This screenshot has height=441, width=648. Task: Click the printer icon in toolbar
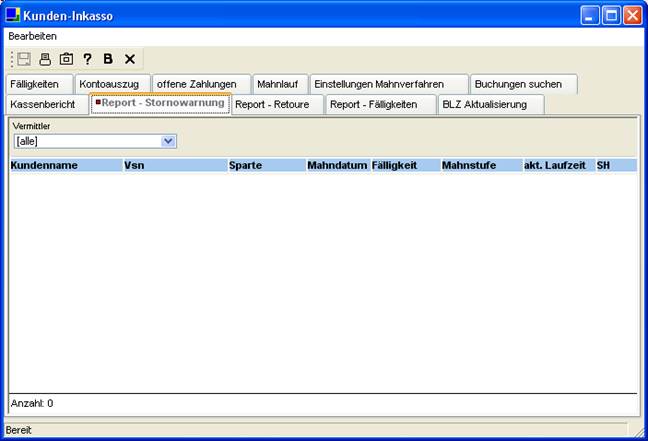coord(45,59)
